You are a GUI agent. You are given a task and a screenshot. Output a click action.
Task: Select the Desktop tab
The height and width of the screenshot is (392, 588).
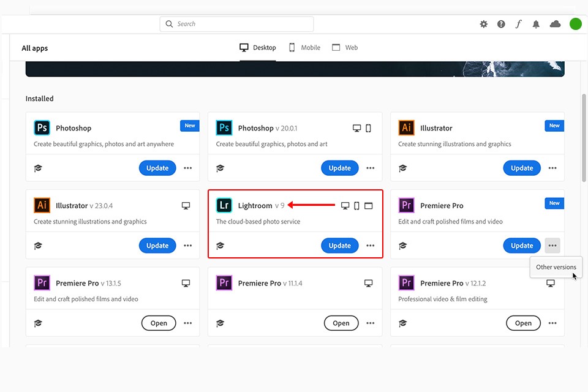pos(258,48)
